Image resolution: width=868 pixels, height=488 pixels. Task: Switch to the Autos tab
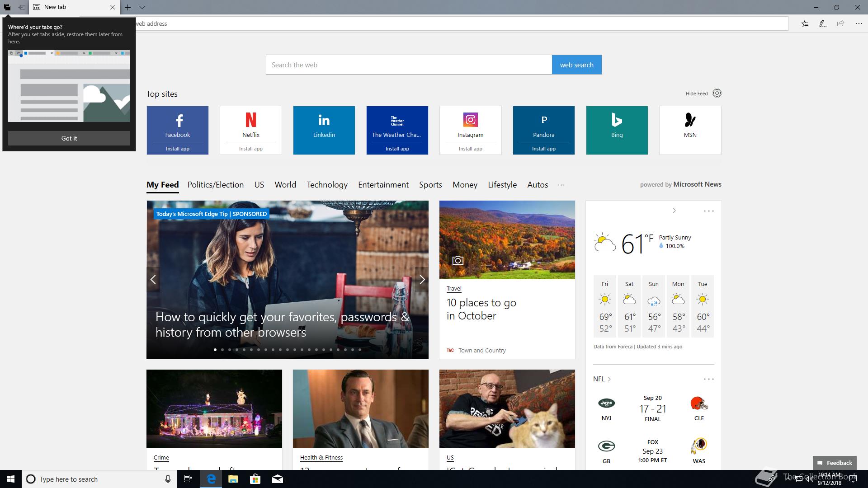538,185
